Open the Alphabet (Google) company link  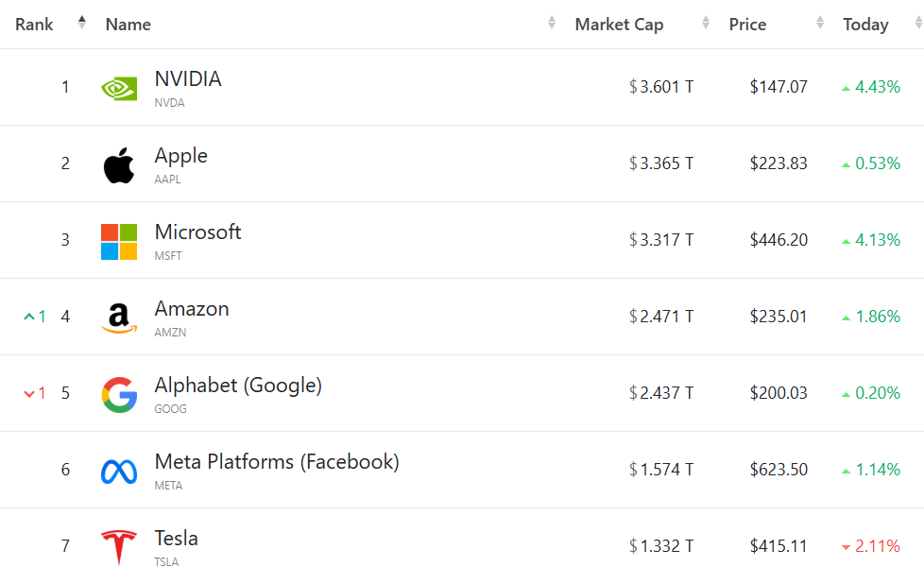238,386
